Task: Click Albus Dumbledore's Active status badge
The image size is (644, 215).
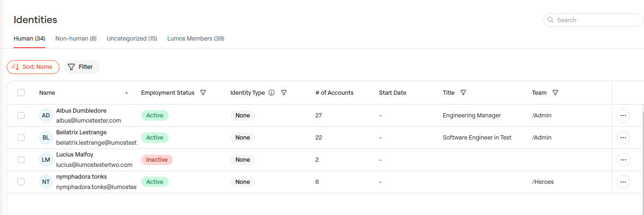Action: 155,116
